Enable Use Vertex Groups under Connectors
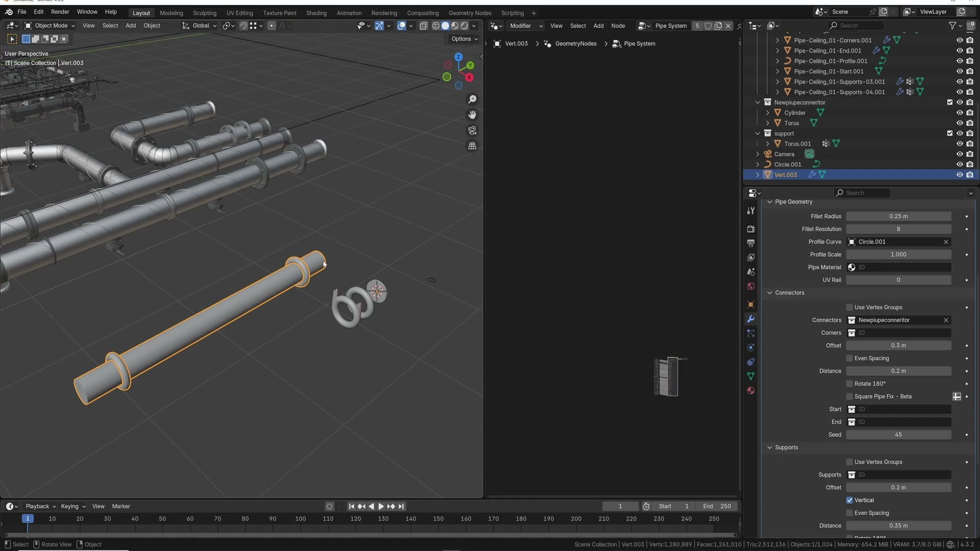This screenshot has width=980, height=551. click(x=849, y=307)
